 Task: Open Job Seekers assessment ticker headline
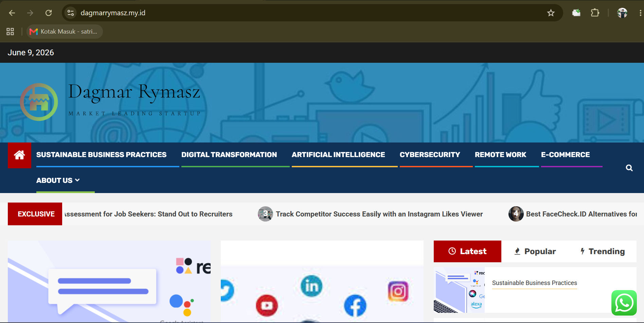click(x=148, y=214)
